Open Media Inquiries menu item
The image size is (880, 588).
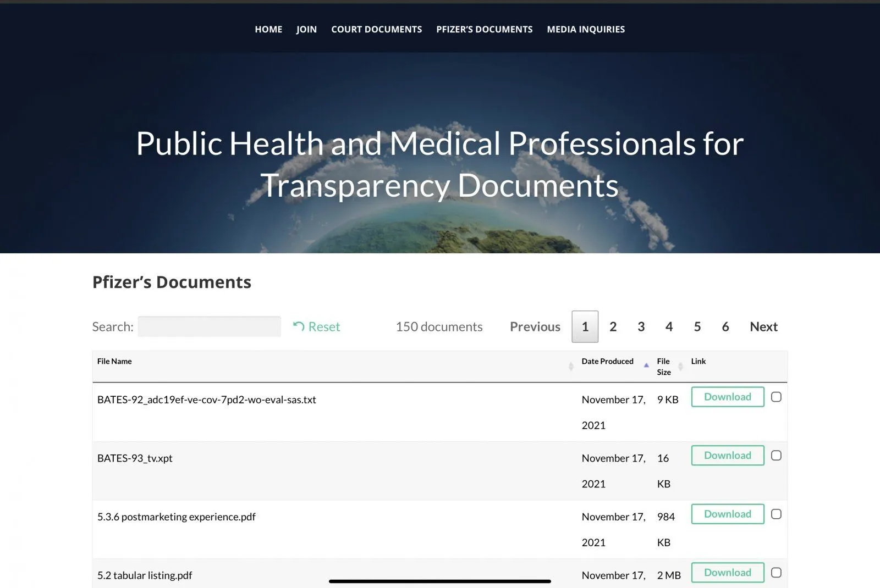[x=586, y=29]
